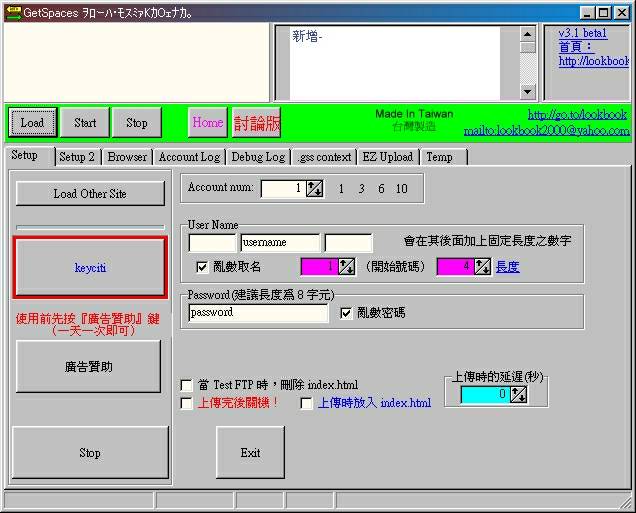
Task: Set account number preset to 3
Action: pyautogui.click(x=361, y=189)
